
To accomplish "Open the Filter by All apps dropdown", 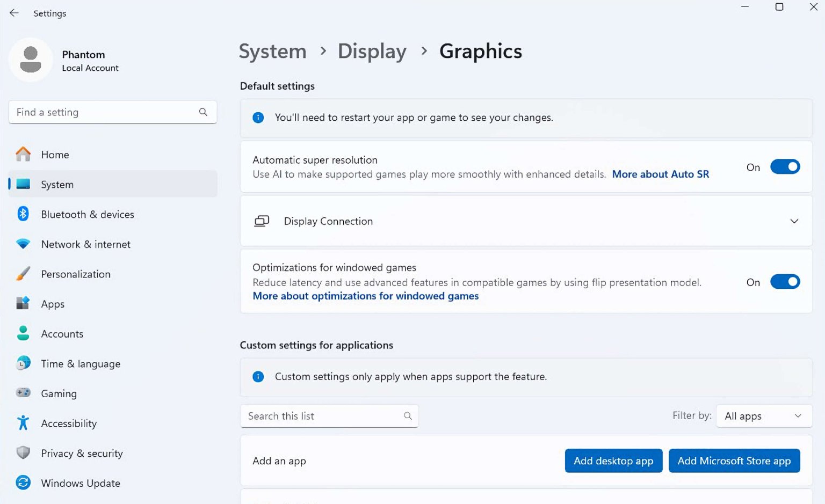I will click(763, 415).
